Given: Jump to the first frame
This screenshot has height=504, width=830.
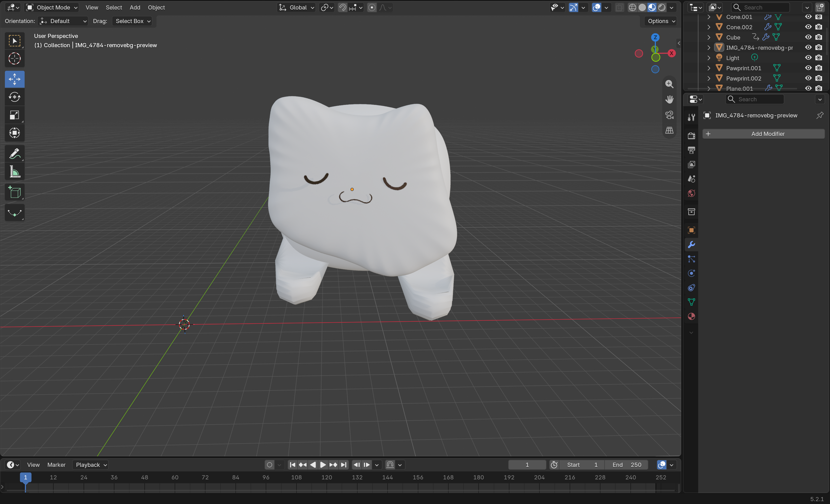Looking at the screenshot, I should click(292, 465).
